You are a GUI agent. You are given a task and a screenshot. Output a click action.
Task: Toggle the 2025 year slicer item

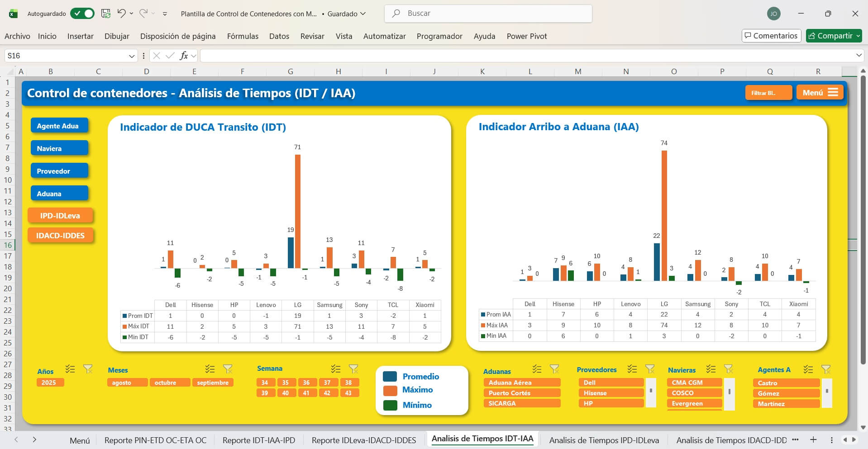(x=50, y=383)
